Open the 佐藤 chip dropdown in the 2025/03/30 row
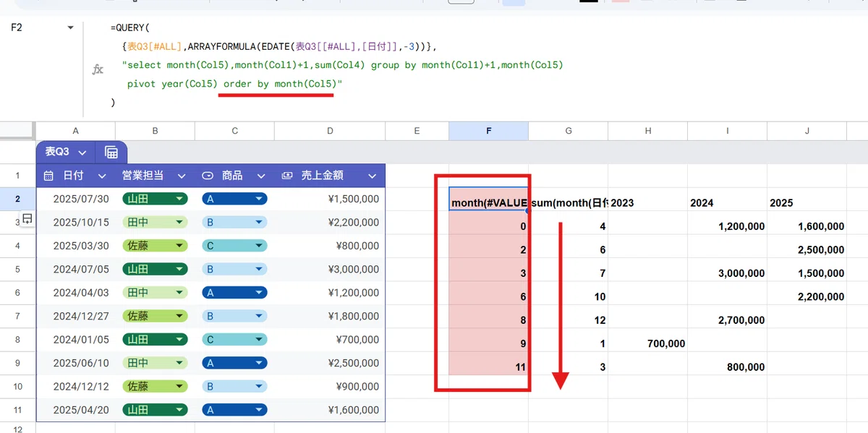The height and width of the screenshot is (433, 868). pos(178,246)
